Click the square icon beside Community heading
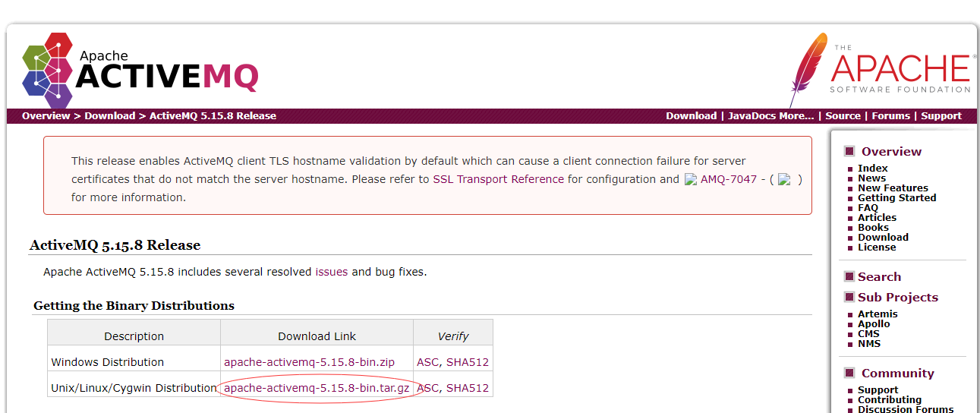 (x=849, y=373)
